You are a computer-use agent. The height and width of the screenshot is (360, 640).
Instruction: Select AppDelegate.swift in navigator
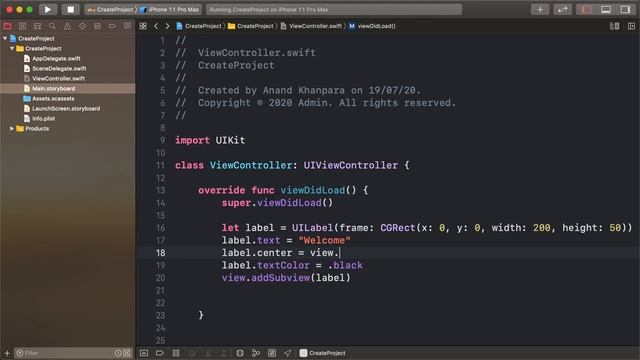point(56,58)
